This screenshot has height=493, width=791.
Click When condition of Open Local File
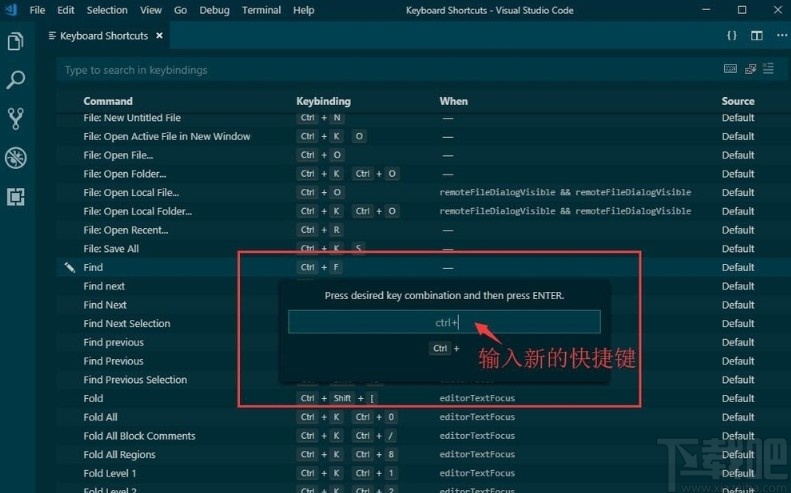565,192
